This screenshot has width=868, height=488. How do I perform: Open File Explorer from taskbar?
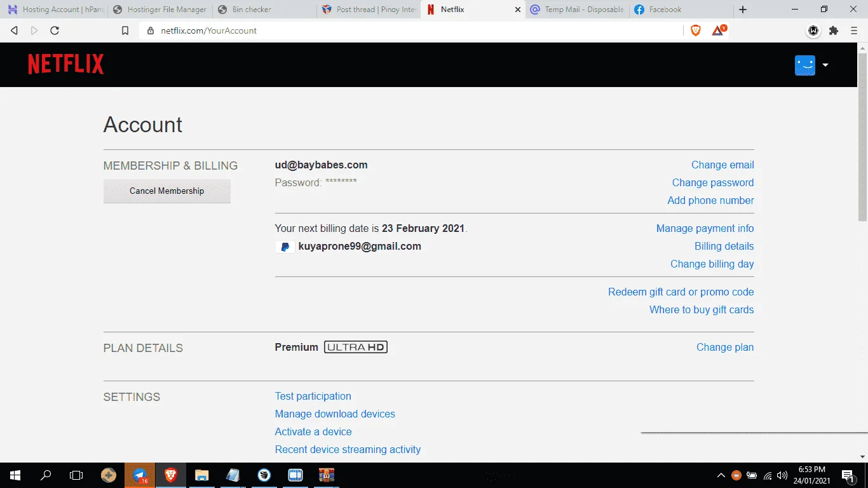pyautogui.click(x=201, y=475)
